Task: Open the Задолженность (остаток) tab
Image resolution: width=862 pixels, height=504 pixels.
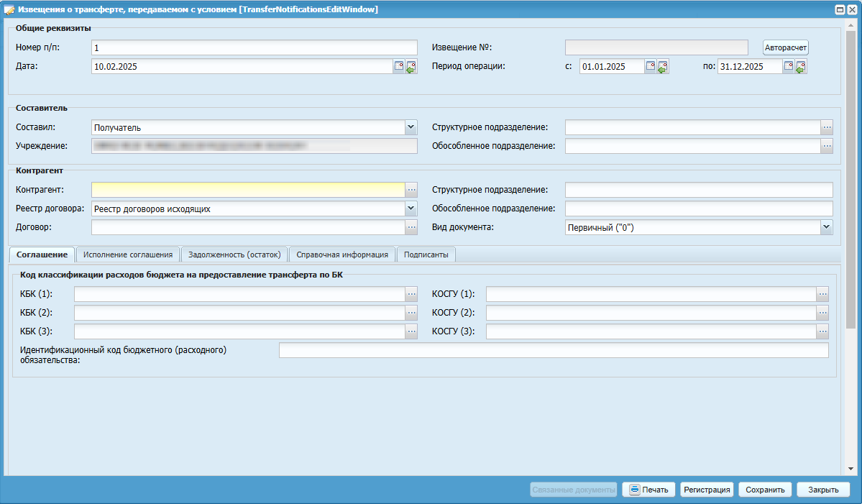Action: 234,255
